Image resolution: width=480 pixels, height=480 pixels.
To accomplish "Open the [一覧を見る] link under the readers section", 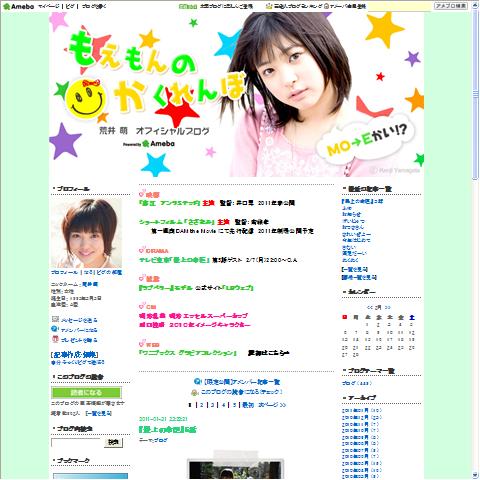I will click(98, 413).
